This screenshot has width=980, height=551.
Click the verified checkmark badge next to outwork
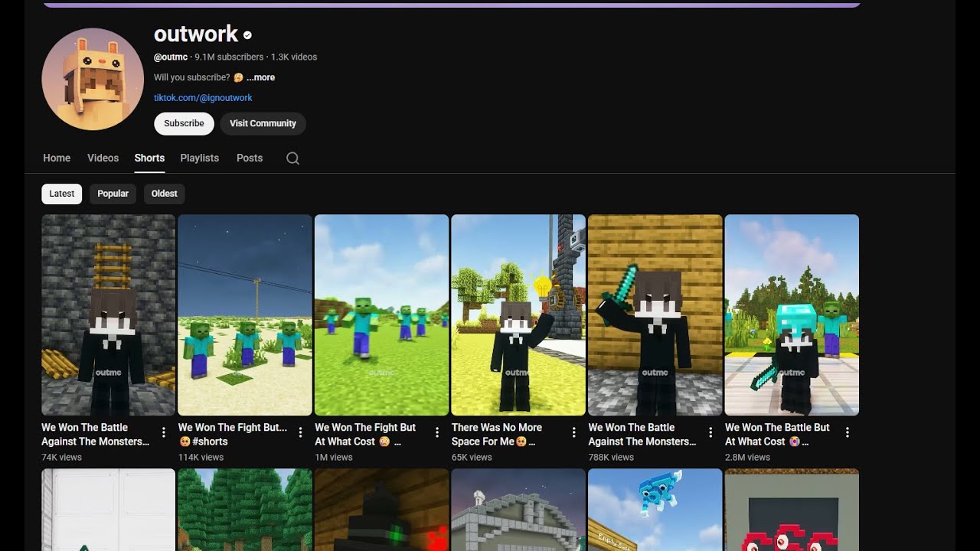(247, 34)
